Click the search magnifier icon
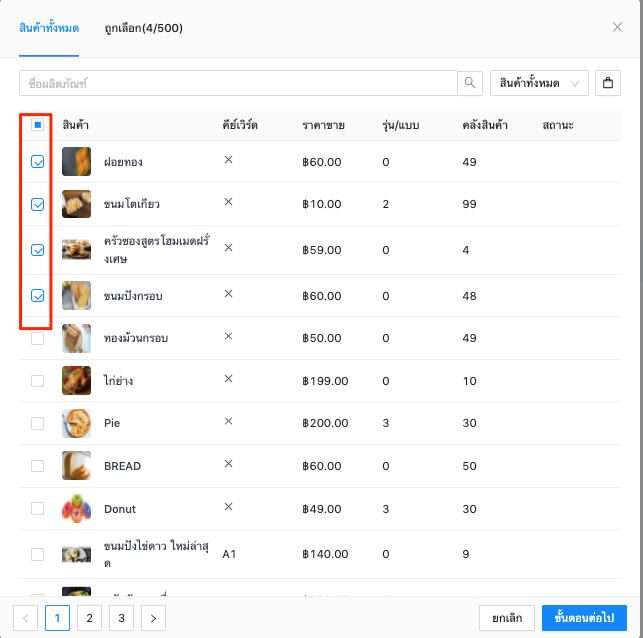 [470, 83]
